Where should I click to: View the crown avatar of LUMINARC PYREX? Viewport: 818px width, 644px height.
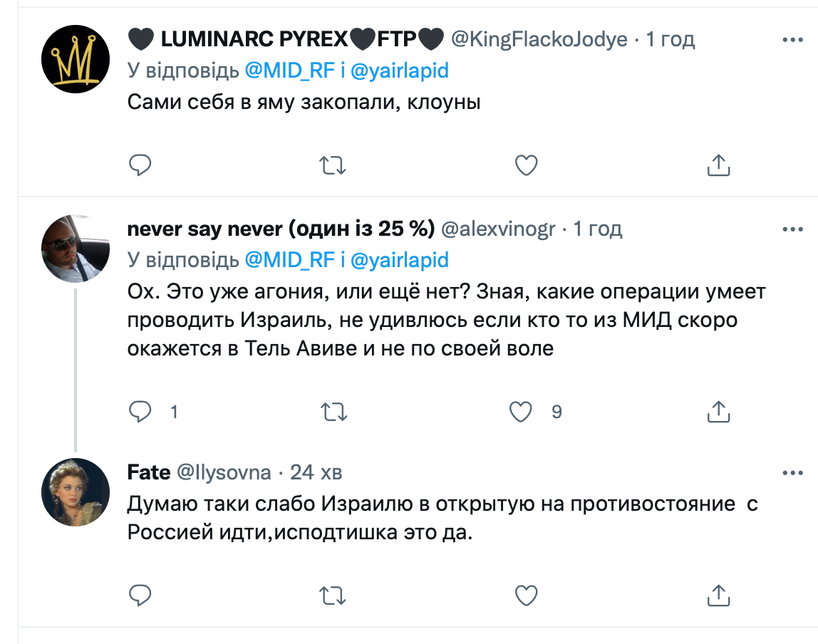(76, 58)
